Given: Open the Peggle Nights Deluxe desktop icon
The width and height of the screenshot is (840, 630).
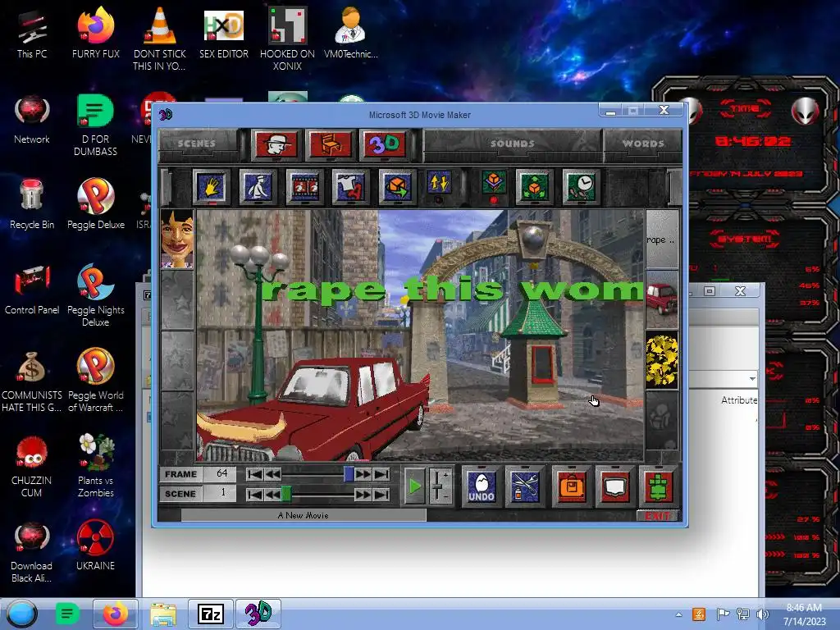Looking at the screenshot, I should (x=96, y=295).
